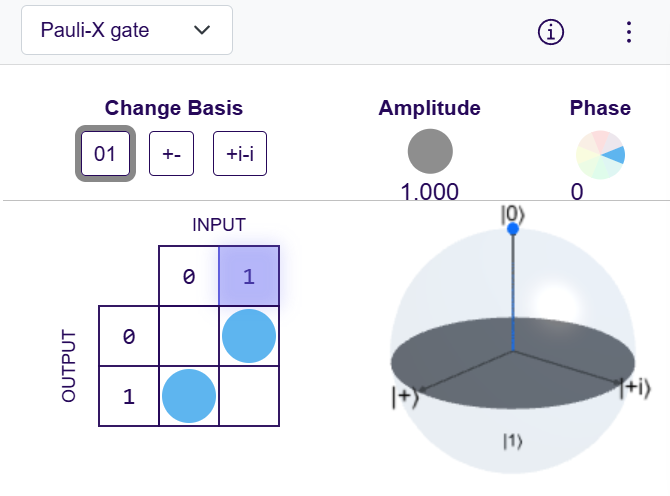The image size is (670, 496).
Task: Switch to the +i-i basis
Action: [240, 154]
